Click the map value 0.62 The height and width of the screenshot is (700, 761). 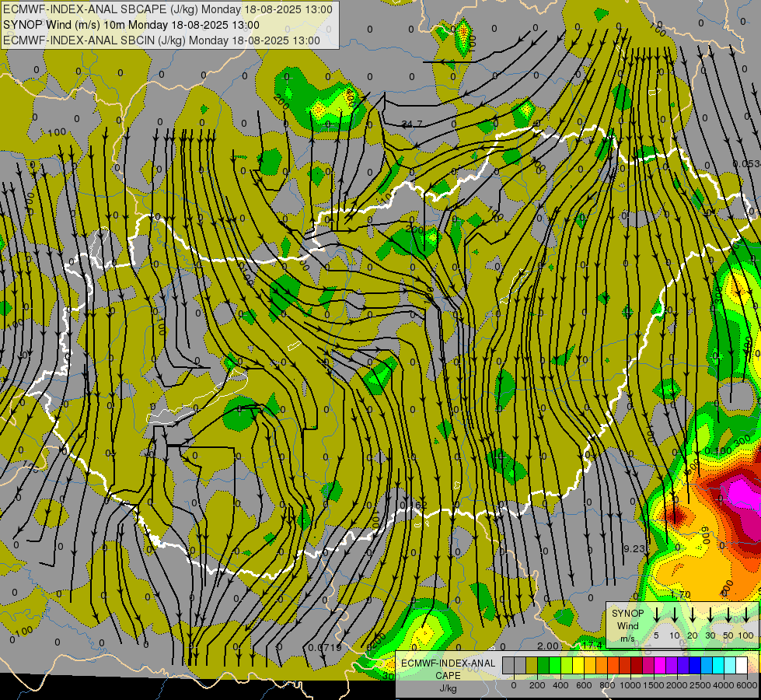pos(414,506)
